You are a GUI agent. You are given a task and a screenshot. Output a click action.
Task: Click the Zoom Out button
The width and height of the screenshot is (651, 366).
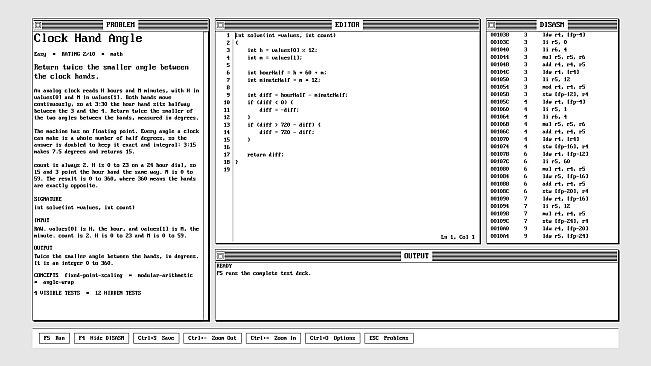tap(212, 338)
